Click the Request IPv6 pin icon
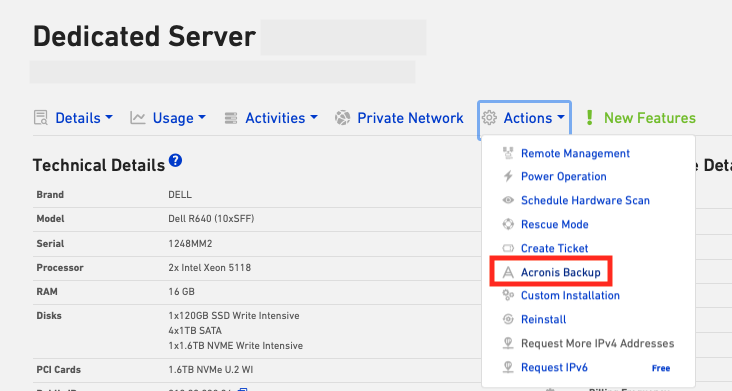This screenshot has height=391, width=732. coord(508,367)
